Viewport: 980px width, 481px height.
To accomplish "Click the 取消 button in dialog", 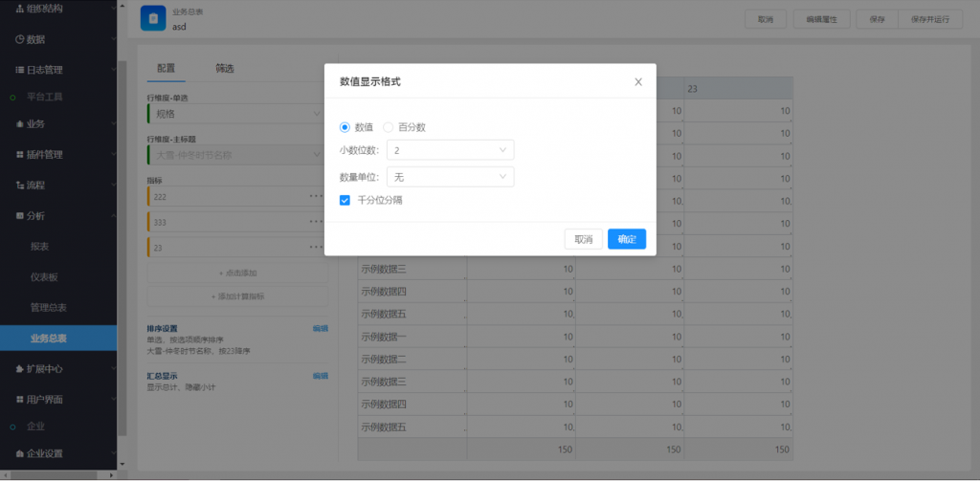I will point(583,239).
